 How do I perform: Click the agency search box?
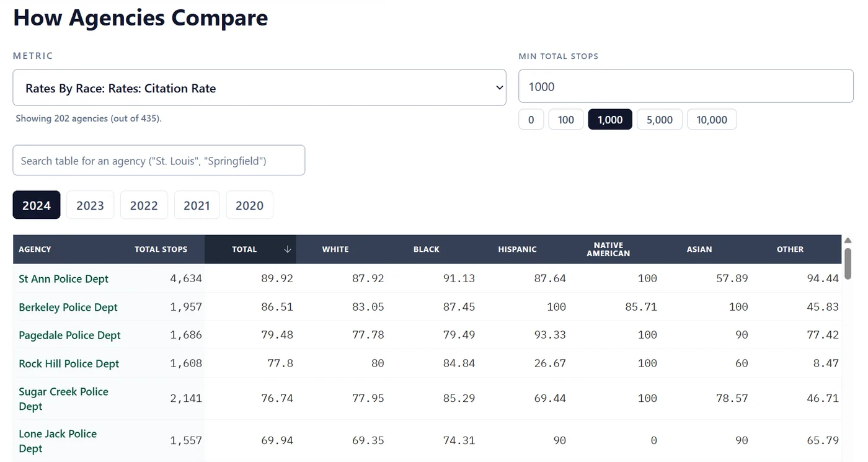point(159,161)
